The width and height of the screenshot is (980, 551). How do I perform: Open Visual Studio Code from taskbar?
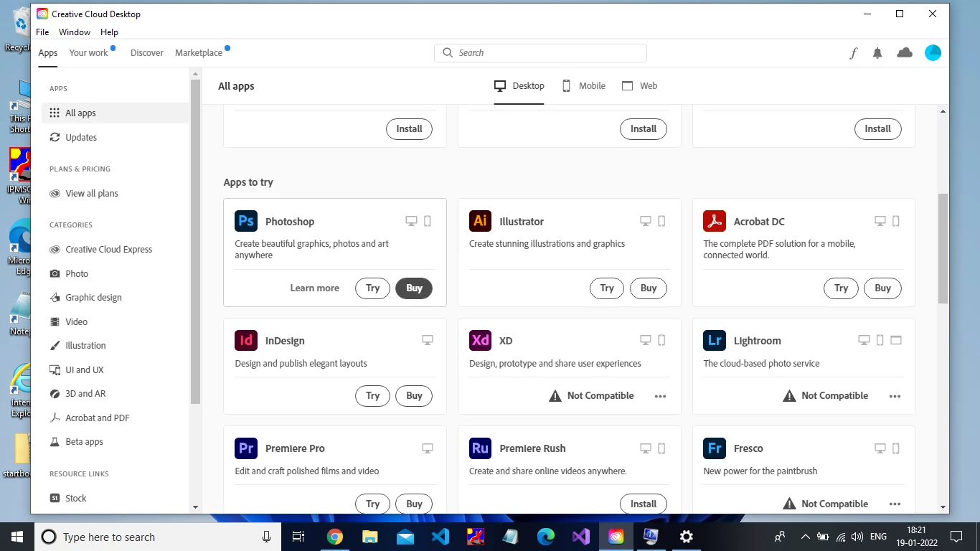click(440, 537)
